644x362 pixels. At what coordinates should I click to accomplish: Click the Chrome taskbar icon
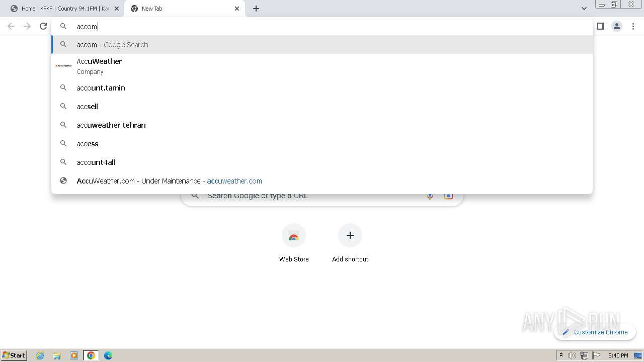point(91,355)
